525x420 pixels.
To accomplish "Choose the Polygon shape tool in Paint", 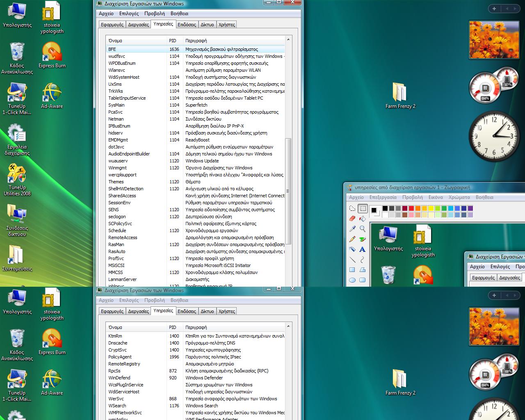I will (x=363, y=270).
